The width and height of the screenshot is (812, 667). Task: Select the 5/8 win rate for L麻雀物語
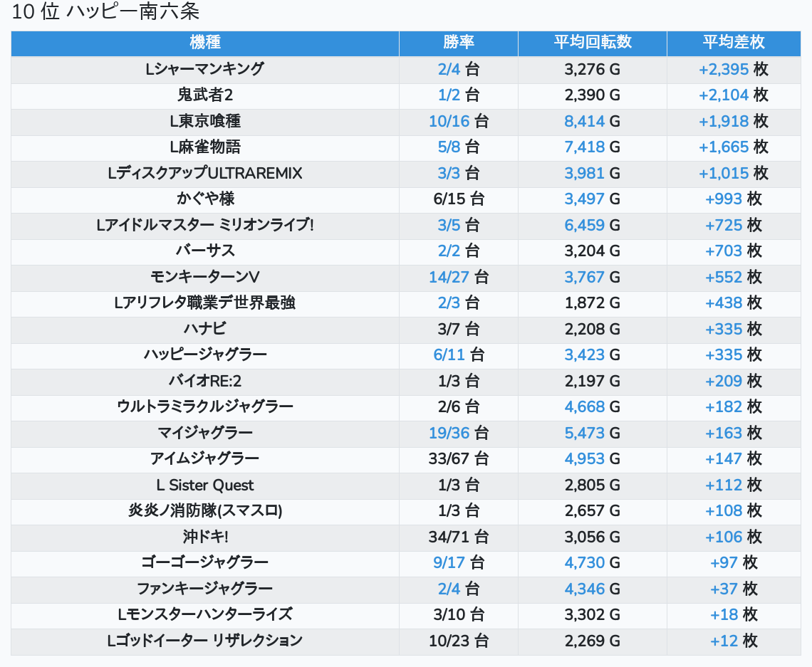[x=449, y=147]
